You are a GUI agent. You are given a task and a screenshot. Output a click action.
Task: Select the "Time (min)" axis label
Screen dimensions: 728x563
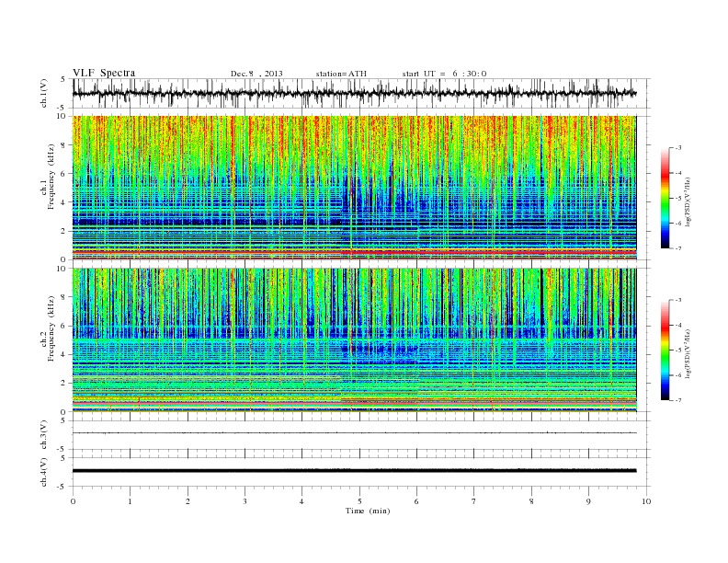pyautogui.click(x=368, y=511)
